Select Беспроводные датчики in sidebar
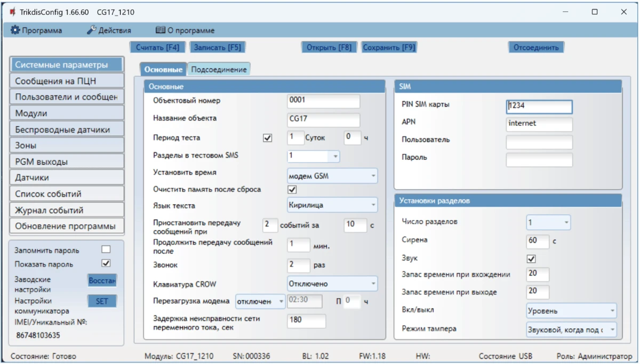Image resolution: width=640 pixels, height=364 pixels. 66,129
